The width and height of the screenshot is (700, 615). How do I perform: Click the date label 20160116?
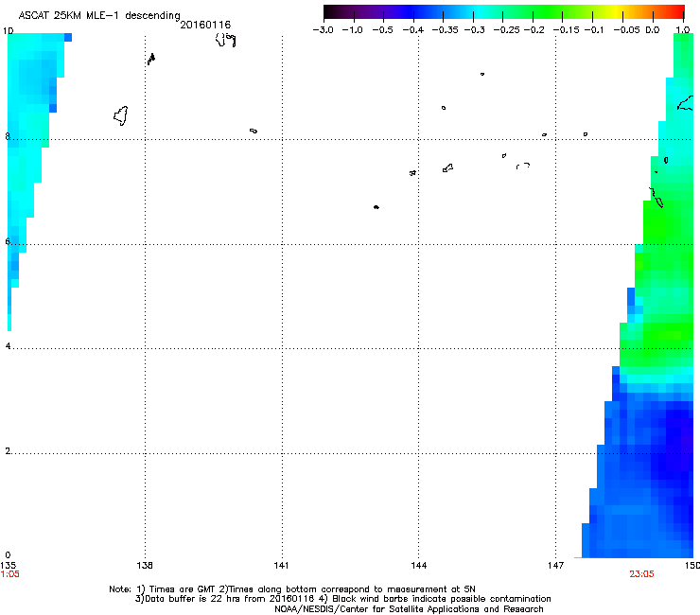[x=205, y=25]
